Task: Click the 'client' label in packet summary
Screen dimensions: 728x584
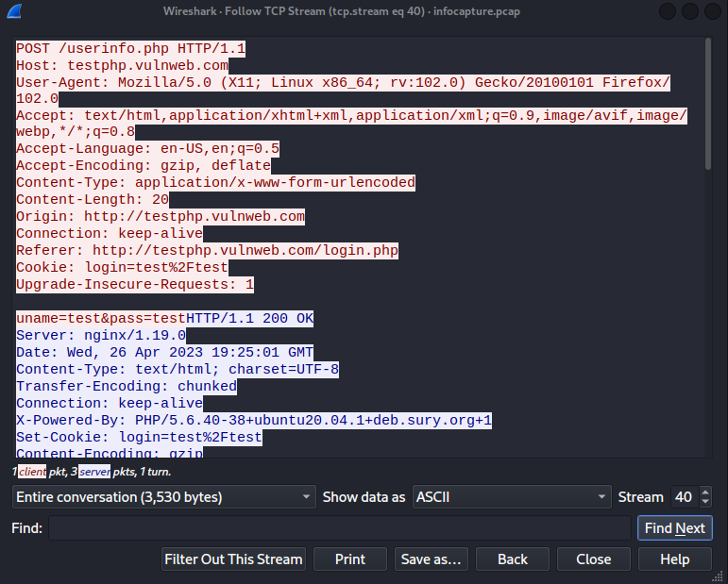Action: [32, 472]
